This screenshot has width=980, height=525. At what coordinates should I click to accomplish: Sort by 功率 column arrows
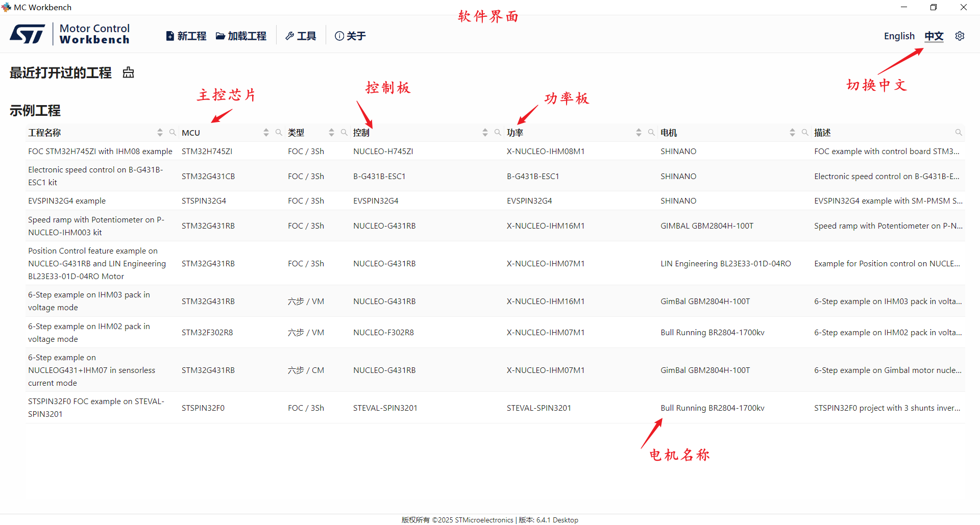pos(639,133)
